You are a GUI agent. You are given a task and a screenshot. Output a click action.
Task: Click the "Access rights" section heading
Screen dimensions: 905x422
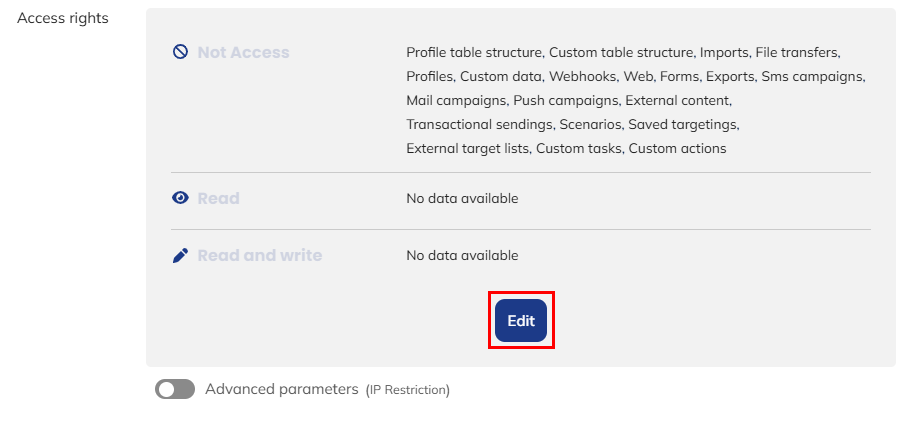[63, 18]
